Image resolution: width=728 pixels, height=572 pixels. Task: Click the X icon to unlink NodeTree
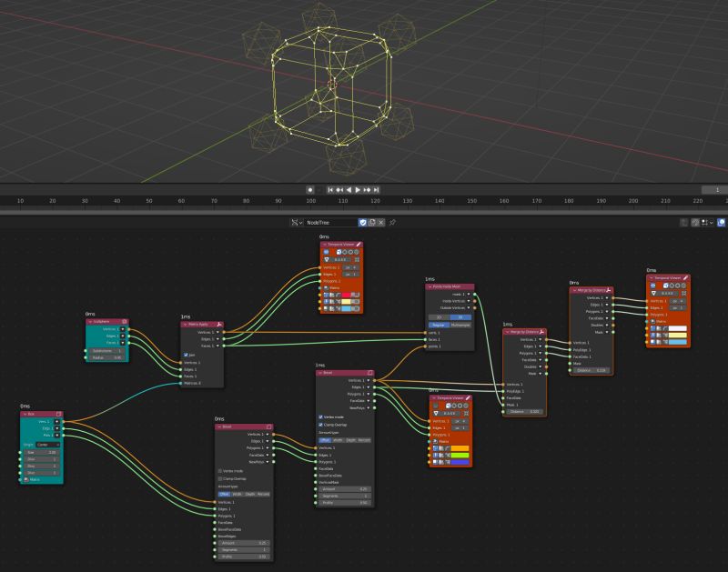click(x=380, y=222)
